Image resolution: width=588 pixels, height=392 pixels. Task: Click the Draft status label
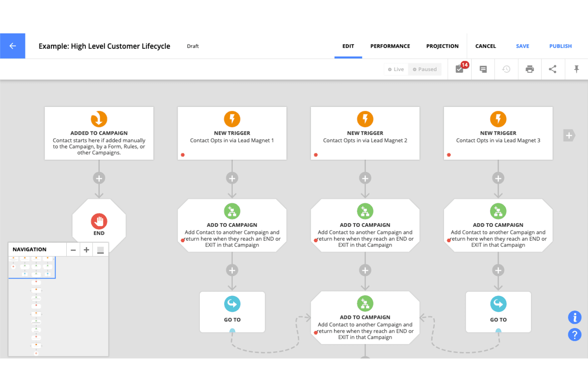(193, 46)
